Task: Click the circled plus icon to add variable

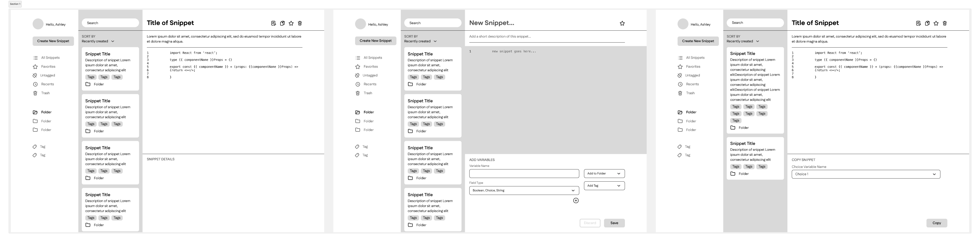Action: pyautogui.click(x=576, y=201)
